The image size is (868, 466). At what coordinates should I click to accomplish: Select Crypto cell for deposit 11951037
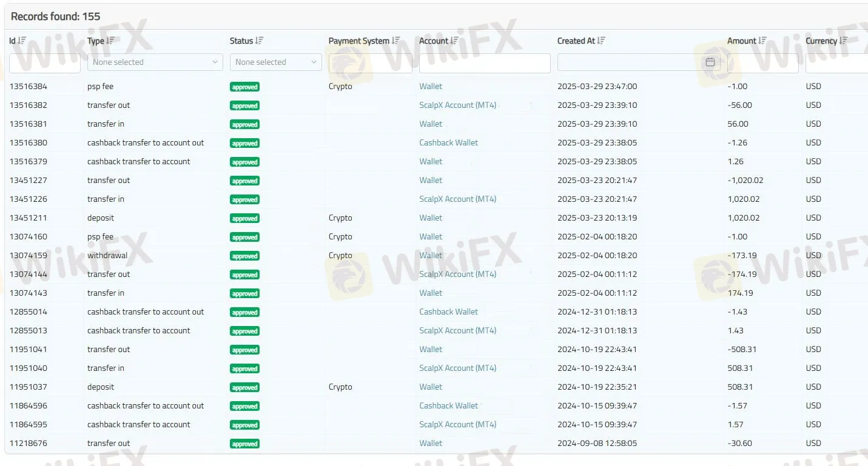click(x=340, y=387)
